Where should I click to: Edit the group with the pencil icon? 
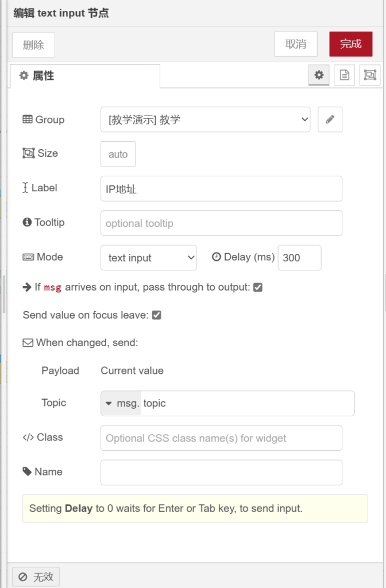pos(330,119)
